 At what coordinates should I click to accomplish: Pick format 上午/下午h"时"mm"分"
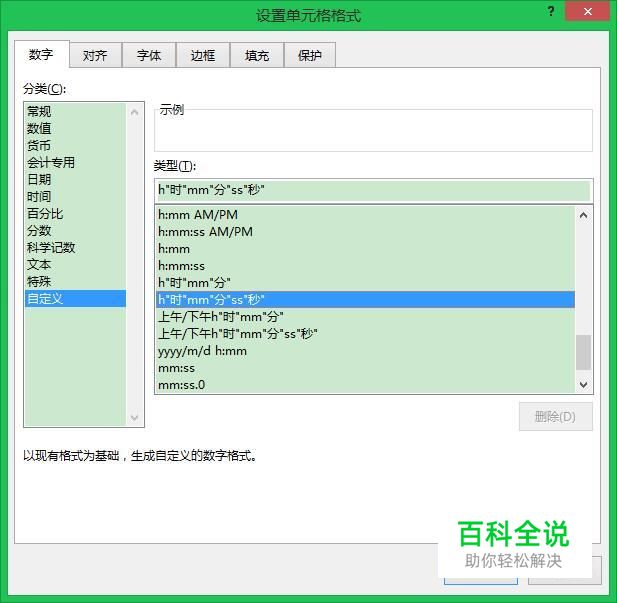click(x=366, y=317)
